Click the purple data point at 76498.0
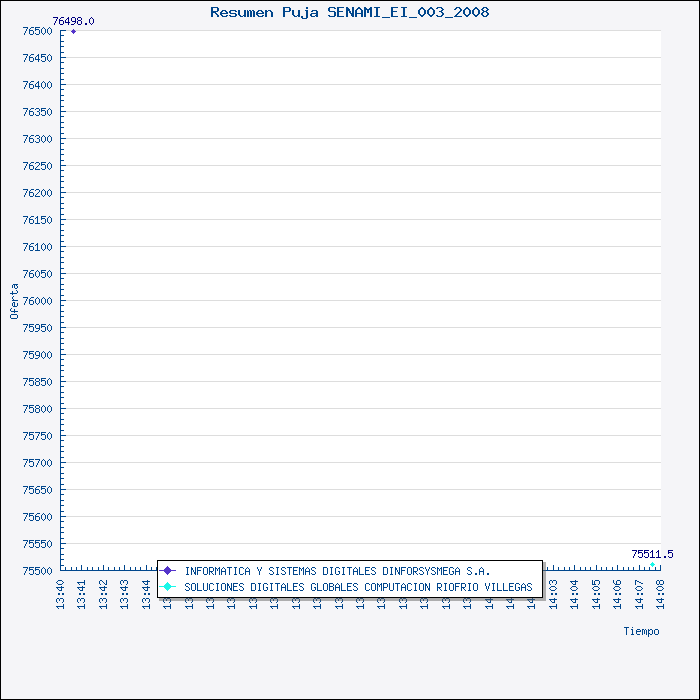This screenshot has height=700, width=700. 73,32
